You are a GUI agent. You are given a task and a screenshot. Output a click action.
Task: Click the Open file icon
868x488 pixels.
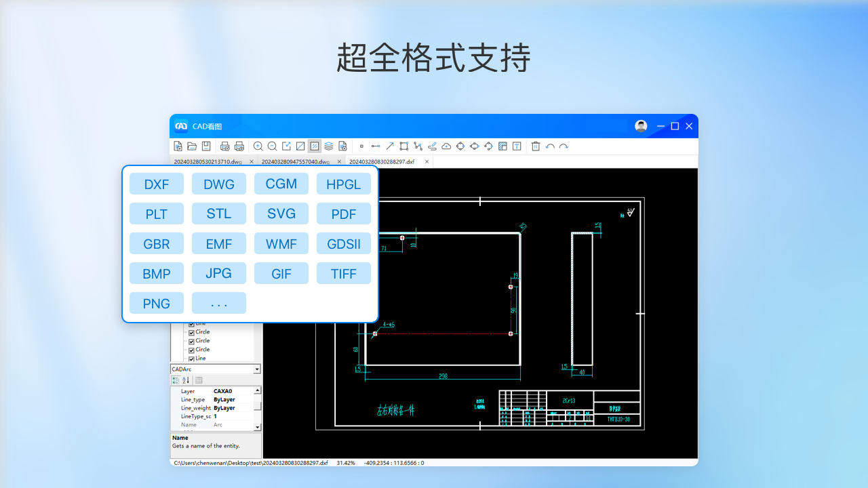click(191, 146)
